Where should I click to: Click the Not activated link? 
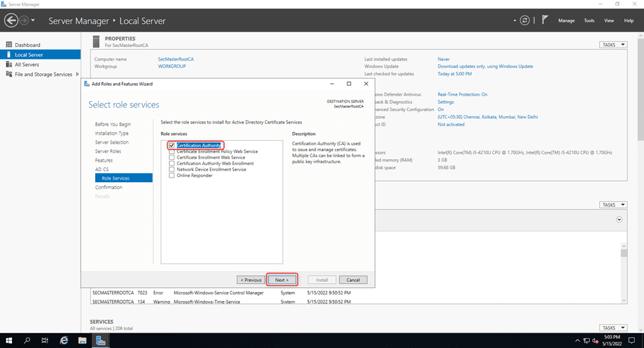[451, 124]
